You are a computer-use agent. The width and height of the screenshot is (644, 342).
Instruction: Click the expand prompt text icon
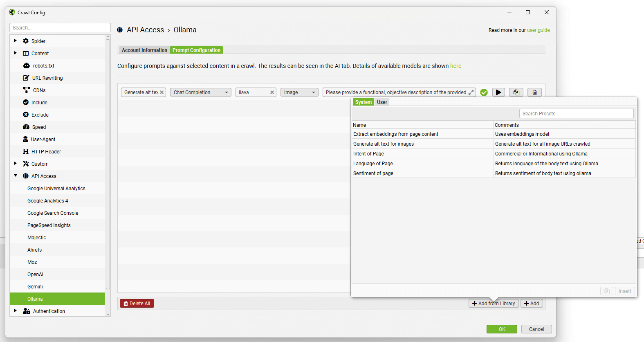pos(471,92)
